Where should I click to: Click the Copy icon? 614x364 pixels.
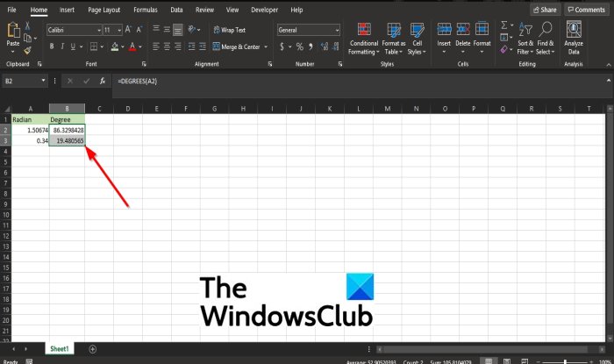[x=27, y=38]
